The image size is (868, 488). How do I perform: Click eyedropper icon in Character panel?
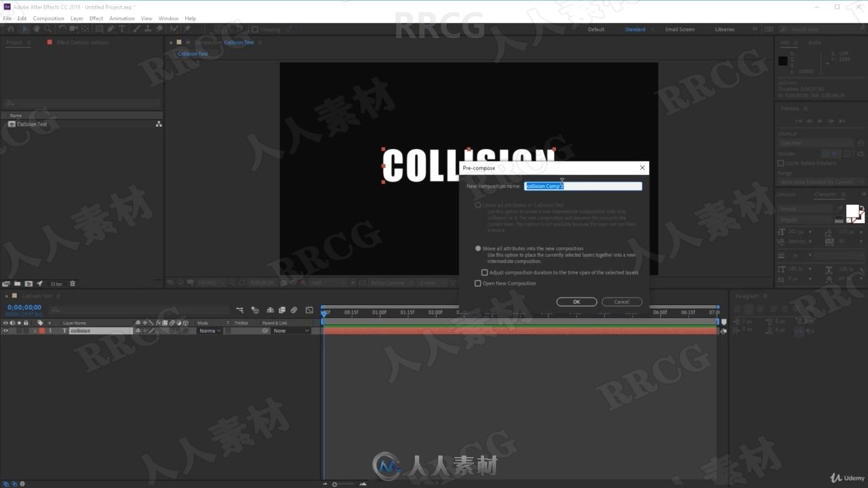click(x=840, y=209)
